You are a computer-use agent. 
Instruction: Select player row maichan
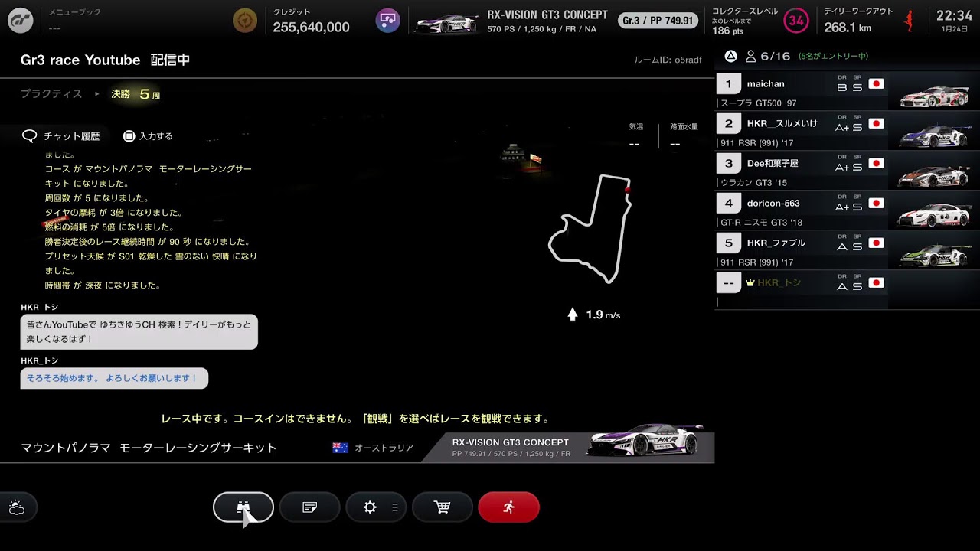848,91
